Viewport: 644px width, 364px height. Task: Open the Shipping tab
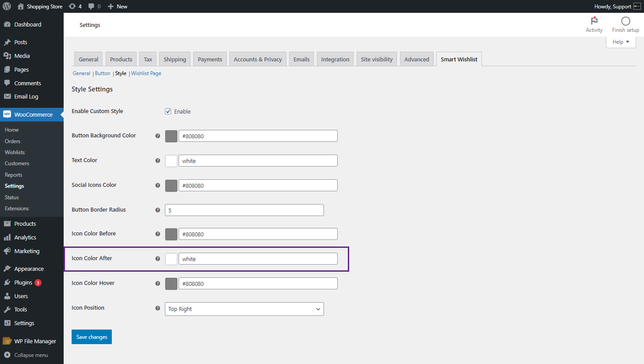pos(175,59)
